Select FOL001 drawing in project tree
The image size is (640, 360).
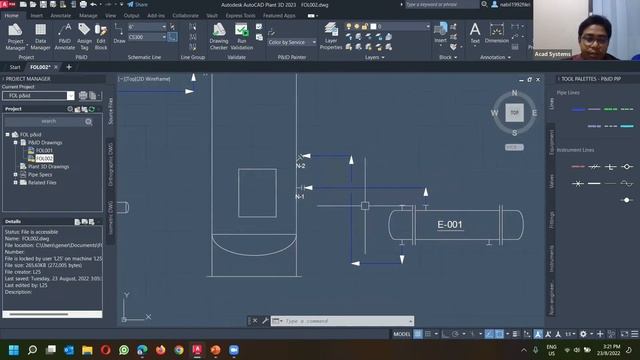point(44,150)
